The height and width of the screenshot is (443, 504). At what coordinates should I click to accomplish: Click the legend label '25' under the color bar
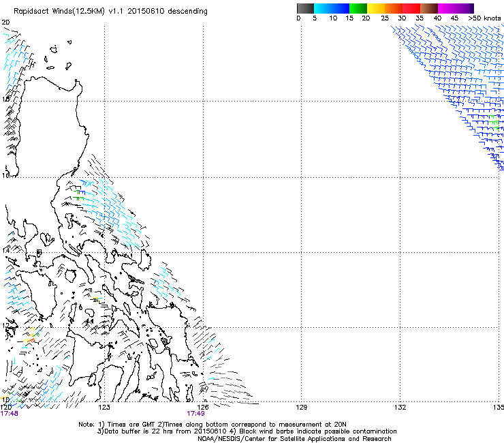(x=385, y=18)
